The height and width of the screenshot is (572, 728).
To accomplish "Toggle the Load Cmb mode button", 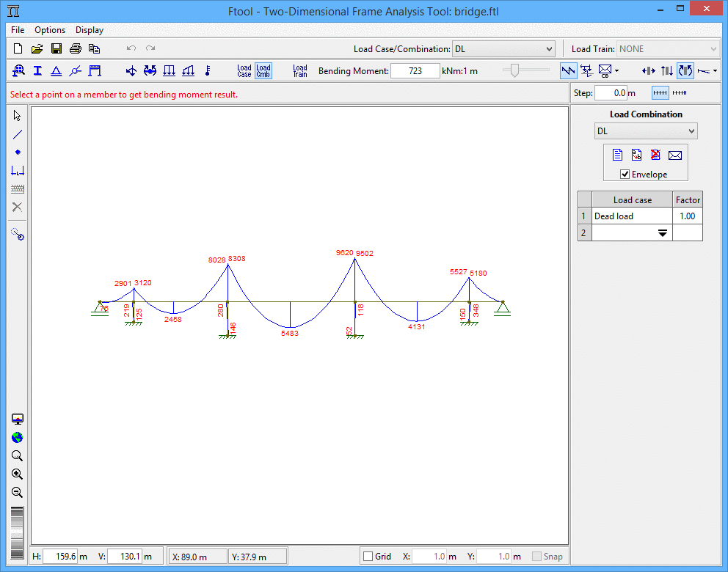I will (x=263, y=71).
